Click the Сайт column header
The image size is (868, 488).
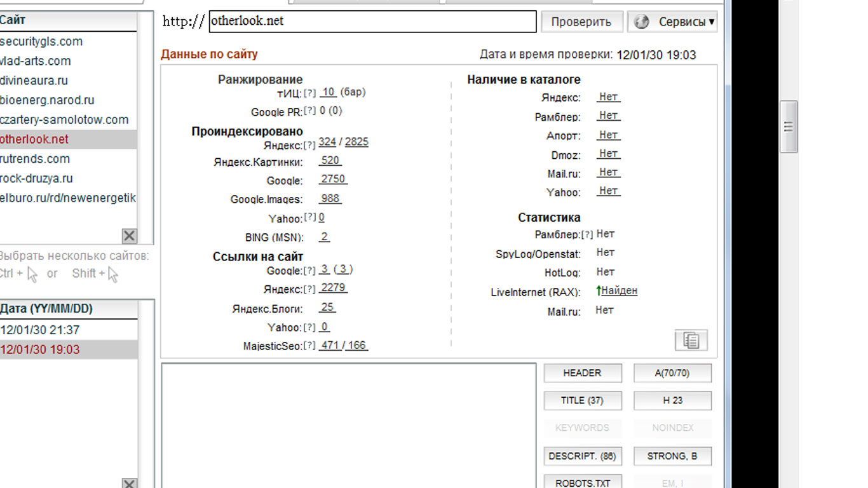(68, 20)
